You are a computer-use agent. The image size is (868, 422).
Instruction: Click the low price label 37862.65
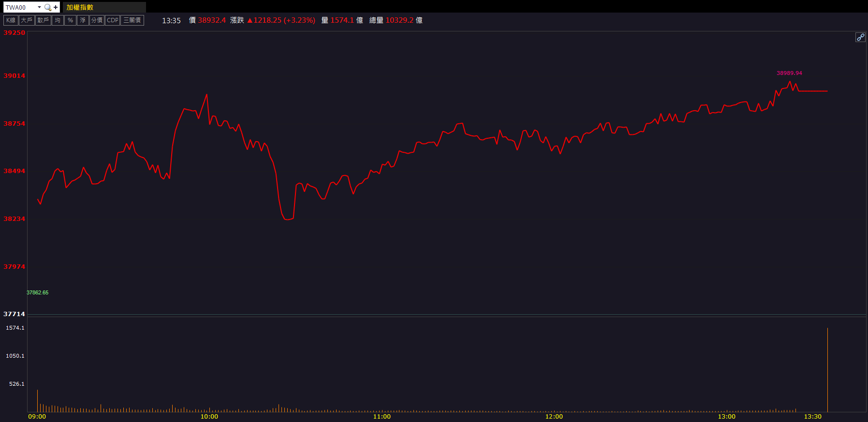37,292
